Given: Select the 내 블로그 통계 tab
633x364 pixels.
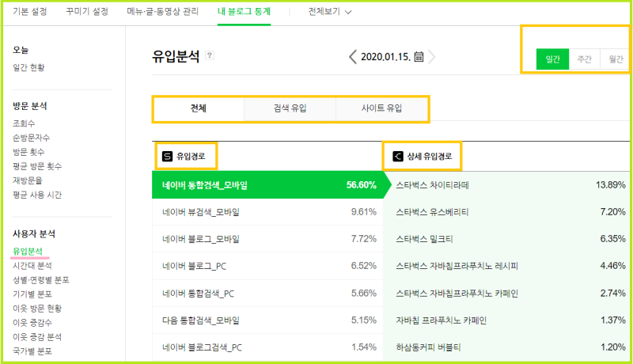Looking at the screenshot, I should (244, 12).
